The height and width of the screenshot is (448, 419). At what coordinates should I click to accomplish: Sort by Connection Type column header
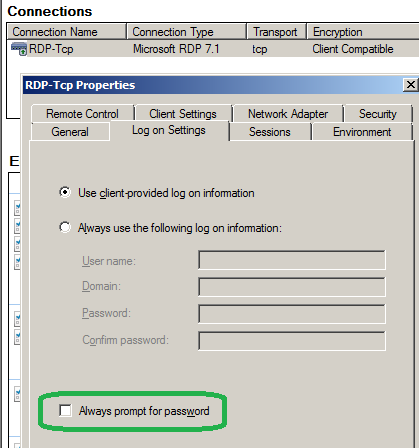[187, 32]
